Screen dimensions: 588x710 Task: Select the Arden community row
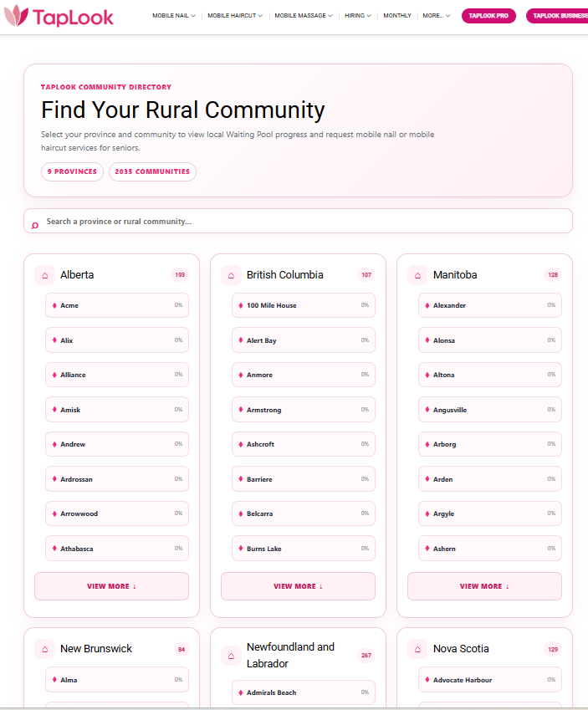click(490, 479)
